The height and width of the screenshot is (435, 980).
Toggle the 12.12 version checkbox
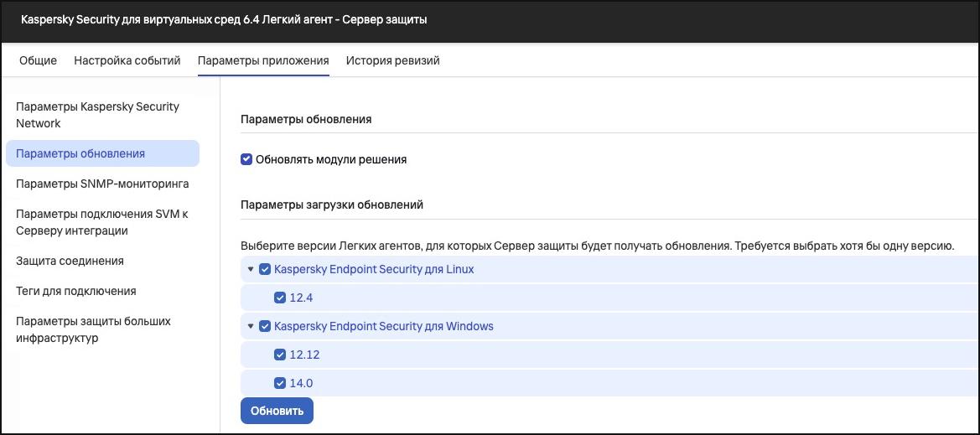click(280, 355)
